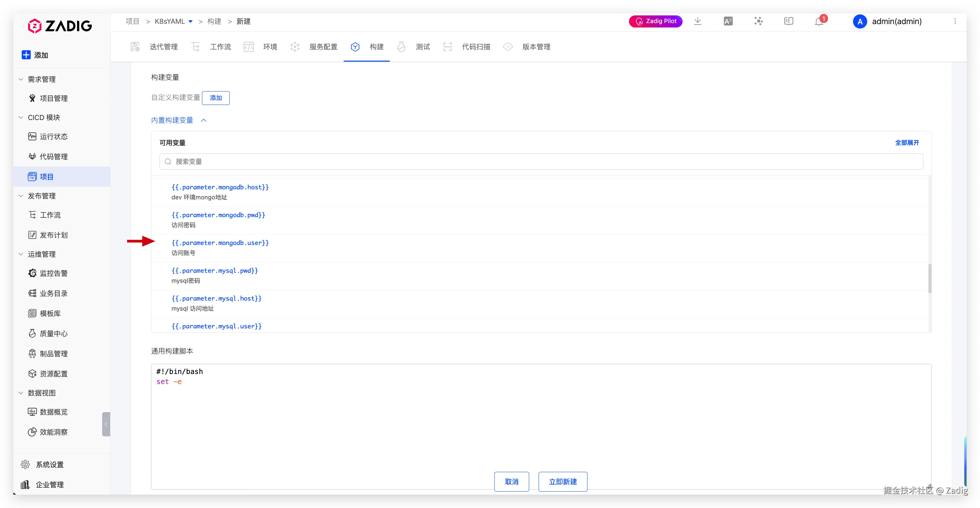Click the 搜索变量 search field
980x508 pixels.
click(541, 161)
